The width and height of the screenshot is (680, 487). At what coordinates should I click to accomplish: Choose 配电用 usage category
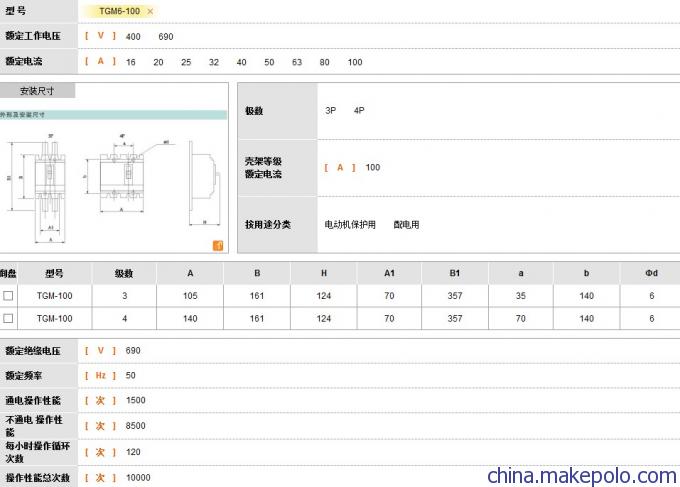point(406,225)
